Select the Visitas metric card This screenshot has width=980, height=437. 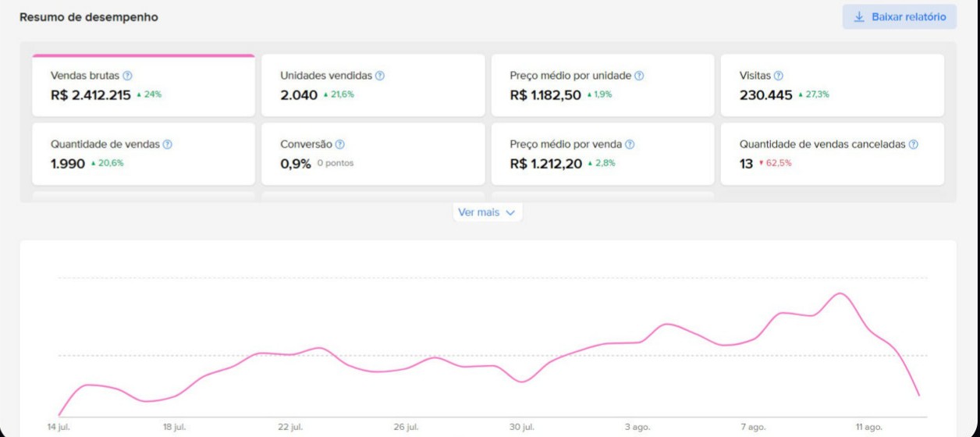[833, 86]
